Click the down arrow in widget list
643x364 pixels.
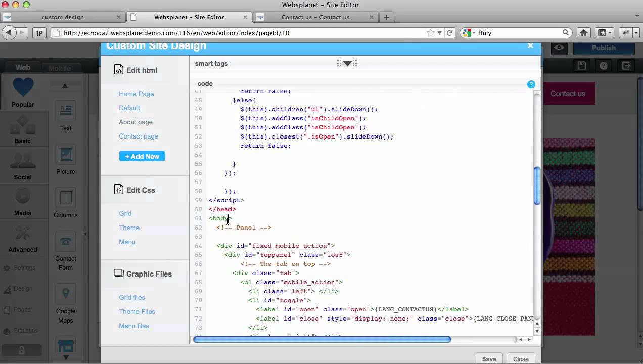coord(66,357)
